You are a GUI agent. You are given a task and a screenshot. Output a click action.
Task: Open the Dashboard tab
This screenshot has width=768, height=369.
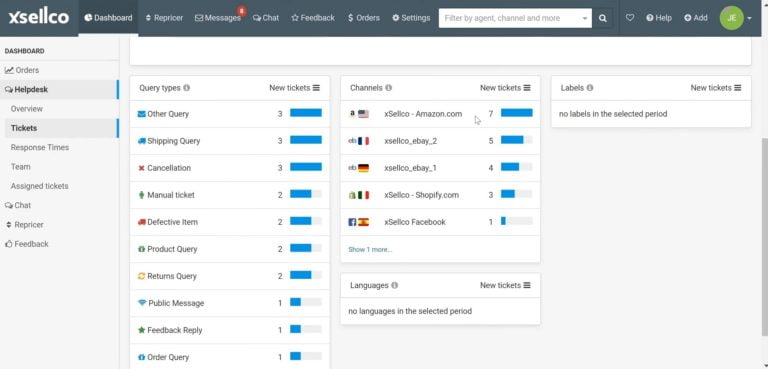click(108, 18)
